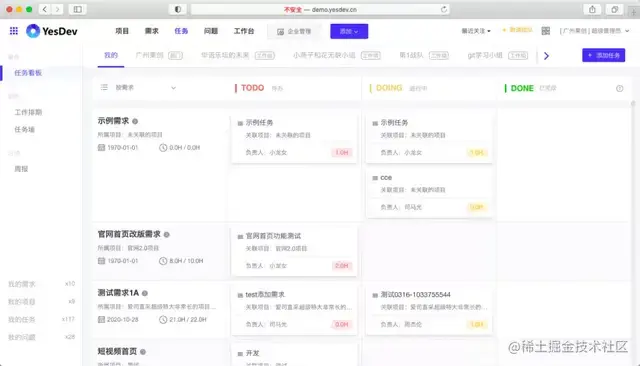Screen dimensions: 640x366
Task: Click the Safari back button
Action: (x=45, y=9)
